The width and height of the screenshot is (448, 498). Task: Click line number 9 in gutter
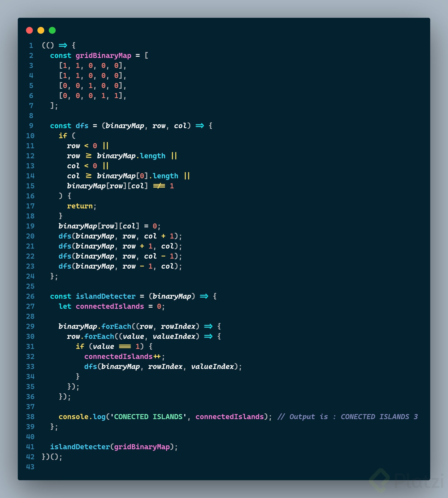tap(31, 126)
